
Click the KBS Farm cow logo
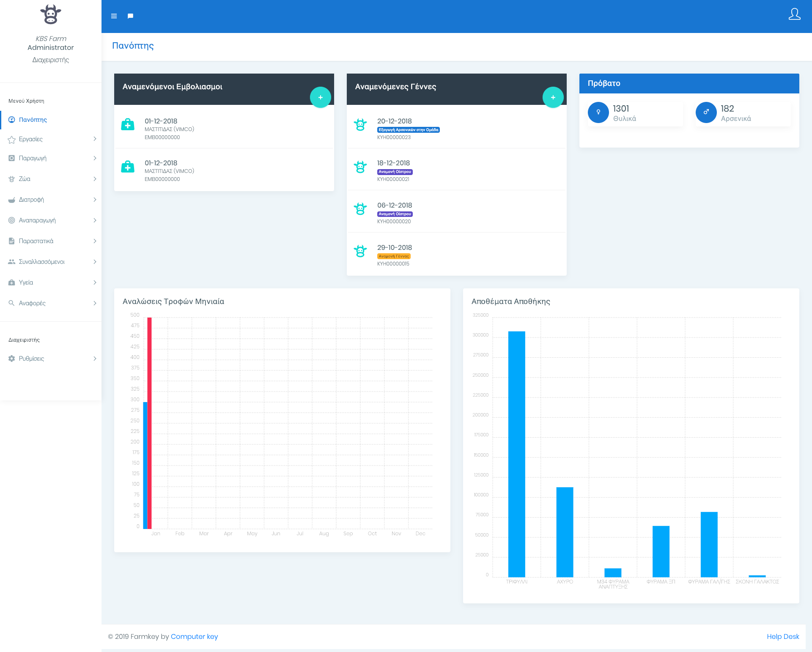(51, 14)
